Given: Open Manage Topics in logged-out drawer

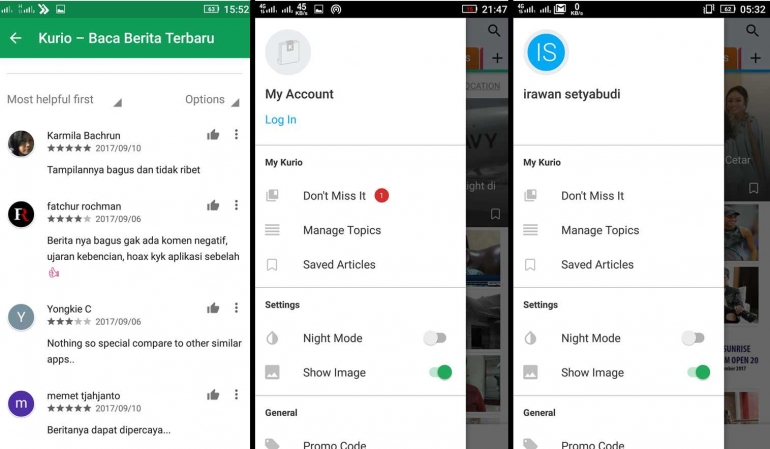Looking at the screenshot, I should 360,230.
